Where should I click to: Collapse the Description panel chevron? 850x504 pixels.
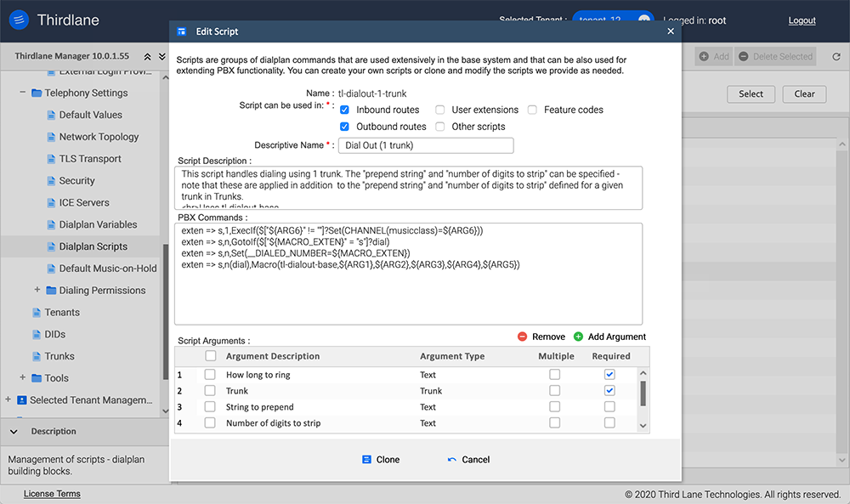[x=14, y=432]
